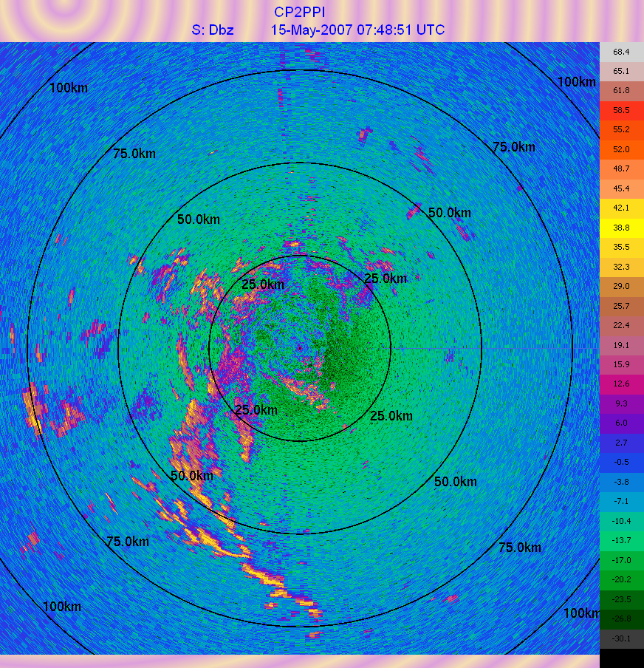Click the 50.0km ring label in the southeast
The width and height of the screenshot is (644, 668).
pos(455,482)
